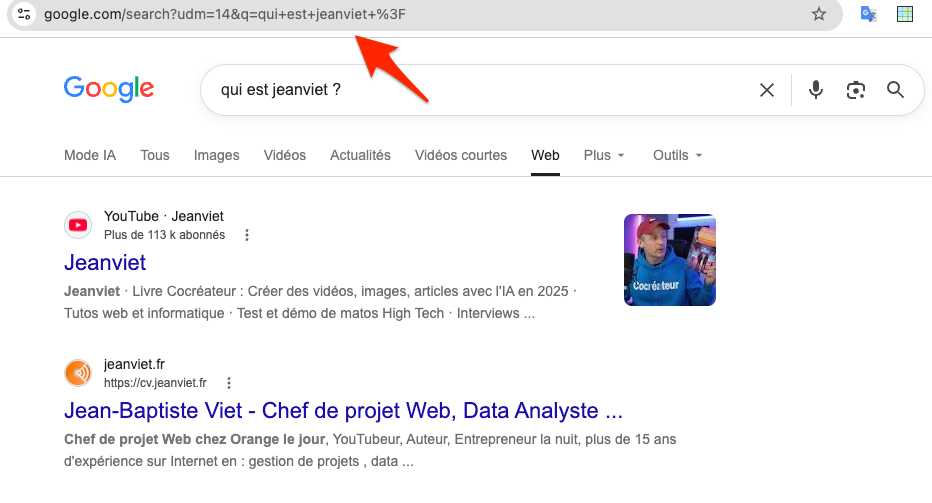The height and width of the screenshot is (503, 932).
Task: Open Google Translate extension icon
Action: (x=868, y=14)
